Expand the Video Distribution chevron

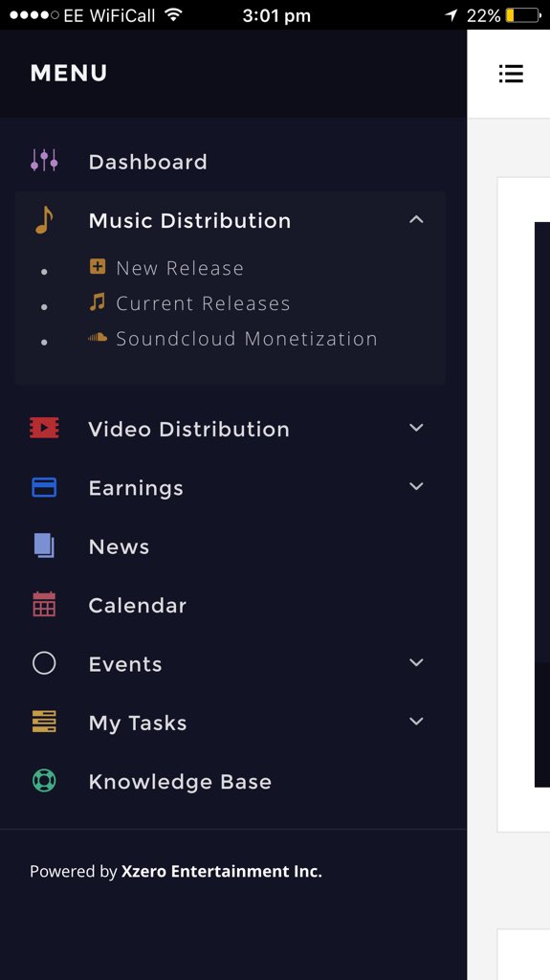pyautogui.click(x=416, y=428)
